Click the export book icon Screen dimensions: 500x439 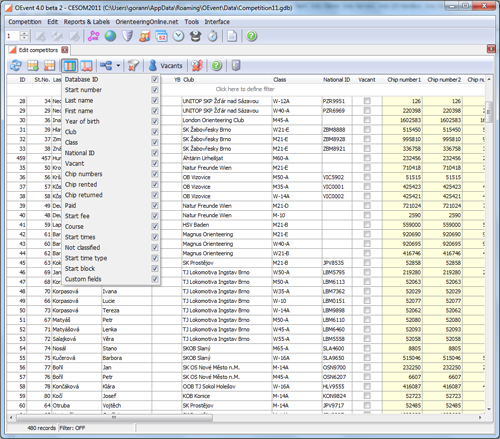(87, 66)
